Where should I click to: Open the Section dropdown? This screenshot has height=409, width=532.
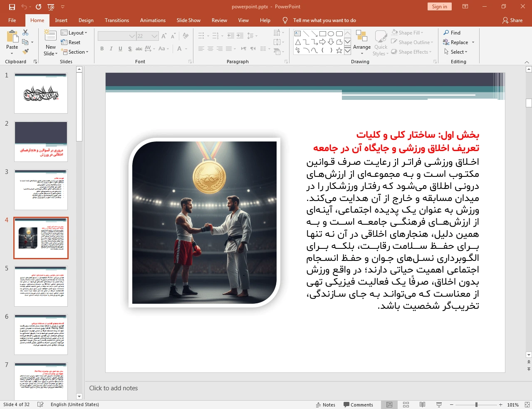point(75,52)
